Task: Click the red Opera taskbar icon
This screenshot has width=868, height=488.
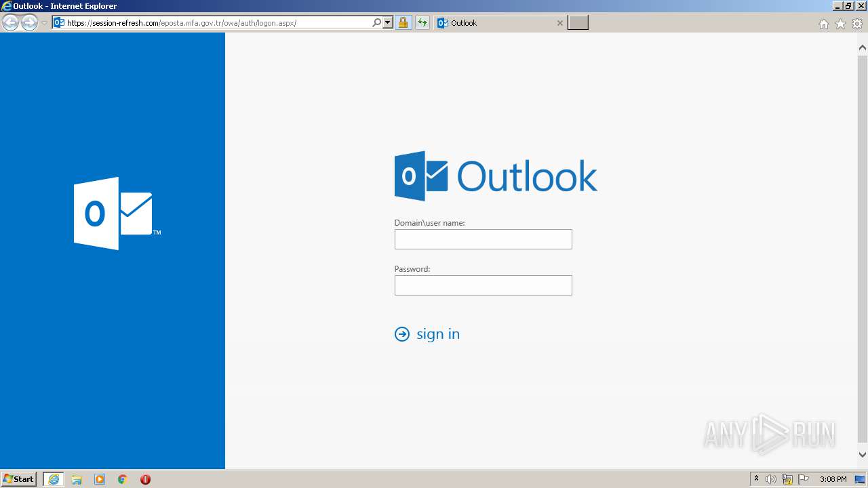Action: [145, 479]
